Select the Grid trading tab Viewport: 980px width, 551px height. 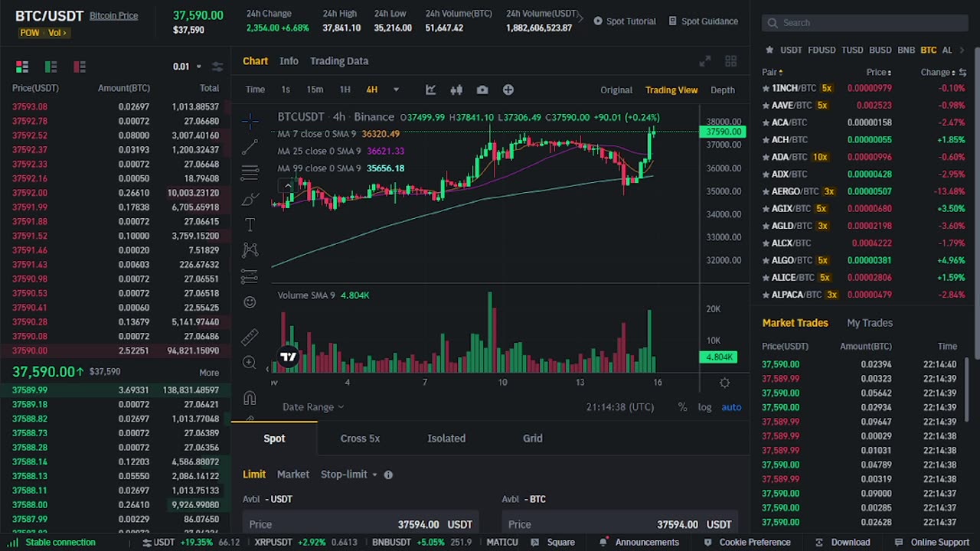pyautogui.click(x=533, y=439)
